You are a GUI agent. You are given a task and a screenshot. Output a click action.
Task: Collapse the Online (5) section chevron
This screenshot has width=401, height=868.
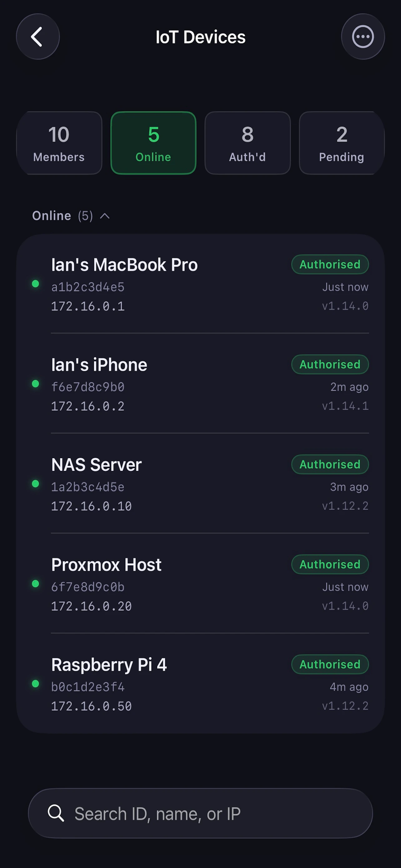point(105,216)
